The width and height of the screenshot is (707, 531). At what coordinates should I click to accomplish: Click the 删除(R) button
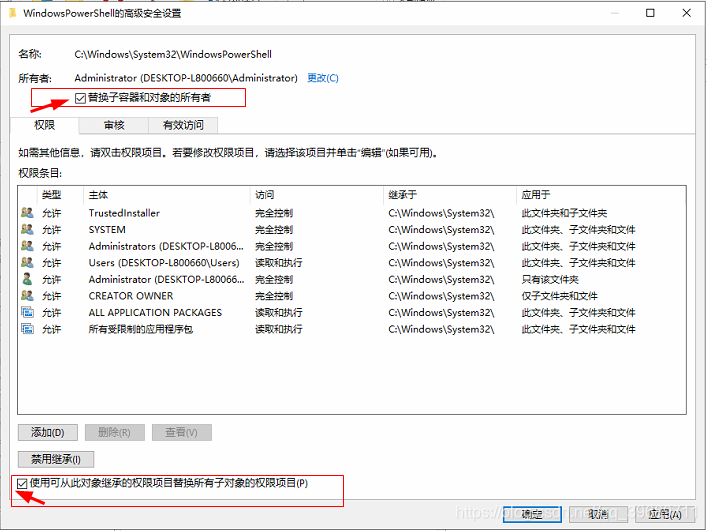coord(115,433)
